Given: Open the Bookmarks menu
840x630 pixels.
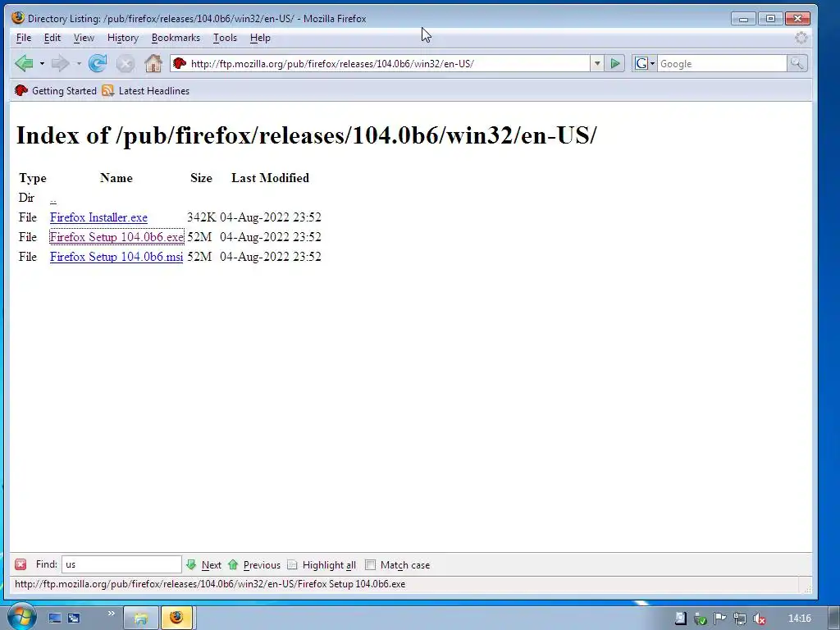Looking at the screenshot, I should click(x=176, y=38).
